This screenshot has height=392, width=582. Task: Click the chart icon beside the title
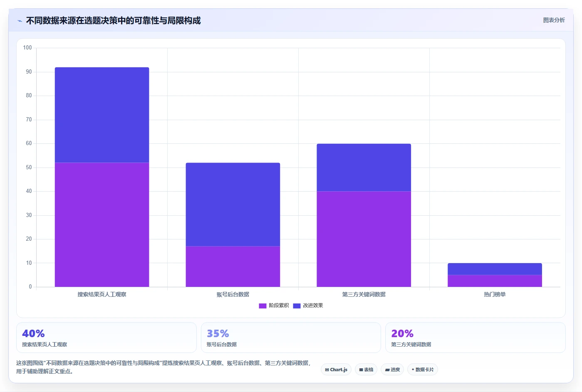coord(20,21)
